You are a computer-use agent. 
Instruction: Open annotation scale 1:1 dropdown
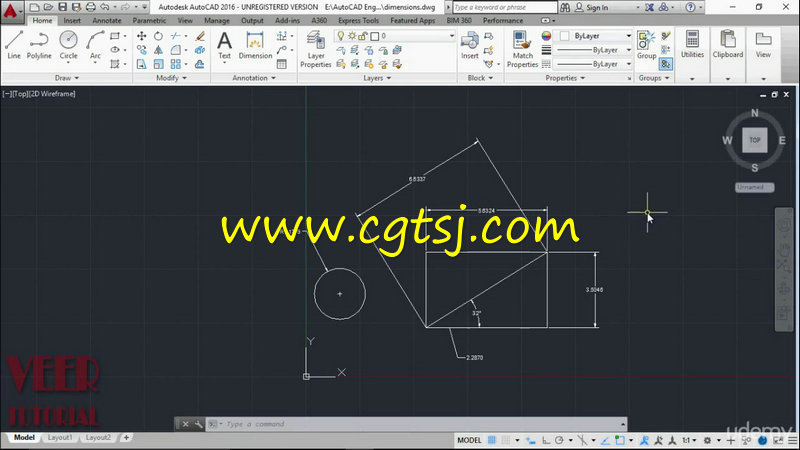click(689, 440)
